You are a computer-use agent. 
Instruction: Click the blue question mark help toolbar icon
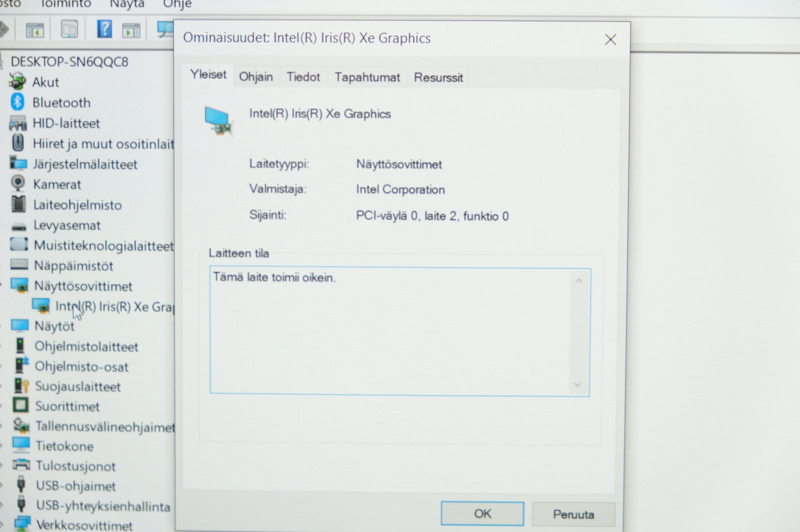pyautogui.click(x=105, y=29)
